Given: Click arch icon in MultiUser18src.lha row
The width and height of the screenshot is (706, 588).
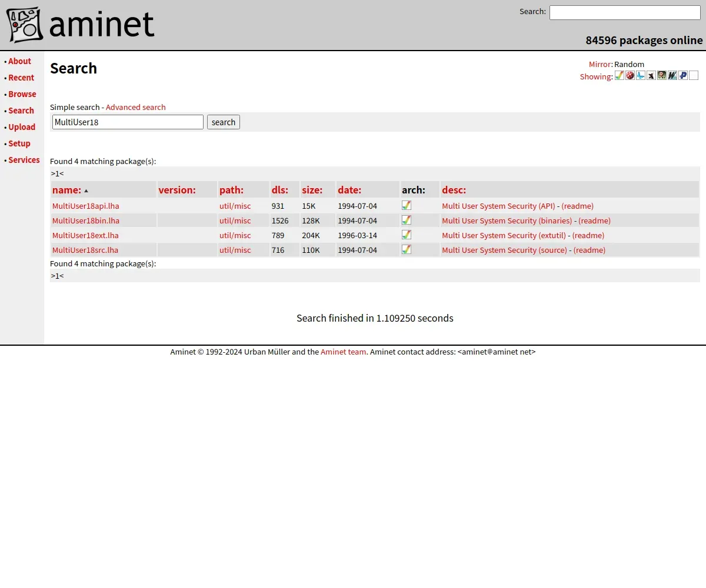Looking at the screenshot, I should pyautogui.click(x=407, y=249).
